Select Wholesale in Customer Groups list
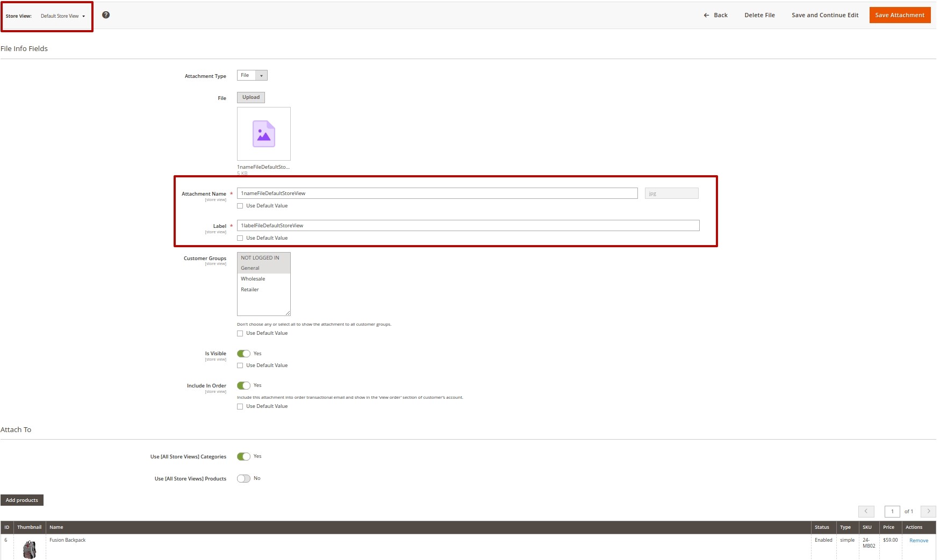The image size is (940, 560). tap(253, 279)
